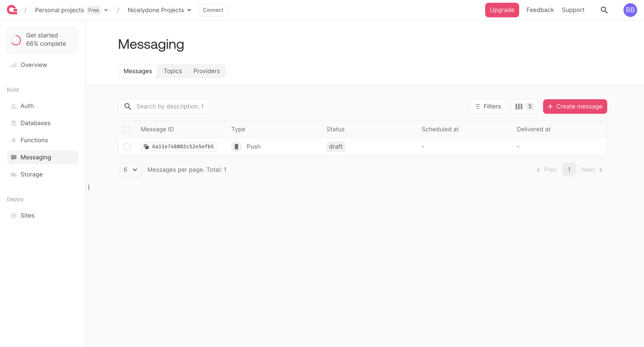Navigate to Functions
This screenshot has height=347, width=644.
coord(42,140)
